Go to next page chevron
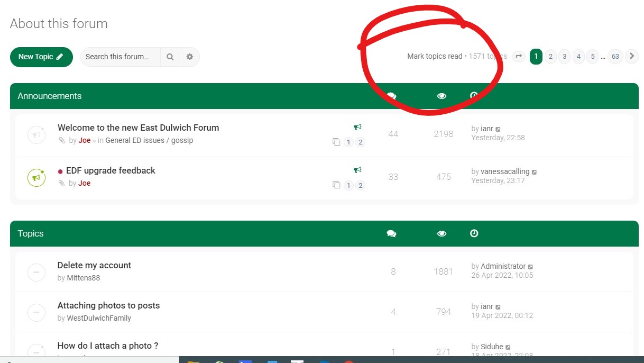Viewport: 644px width, 363px height. point(632,57)
